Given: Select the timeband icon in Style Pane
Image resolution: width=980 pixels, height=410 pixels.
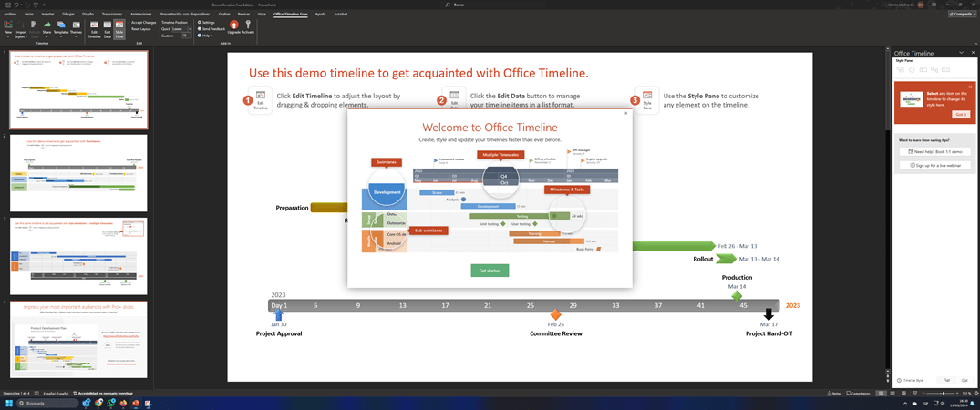Looking at the screenshot, I should tap(944, 69).
